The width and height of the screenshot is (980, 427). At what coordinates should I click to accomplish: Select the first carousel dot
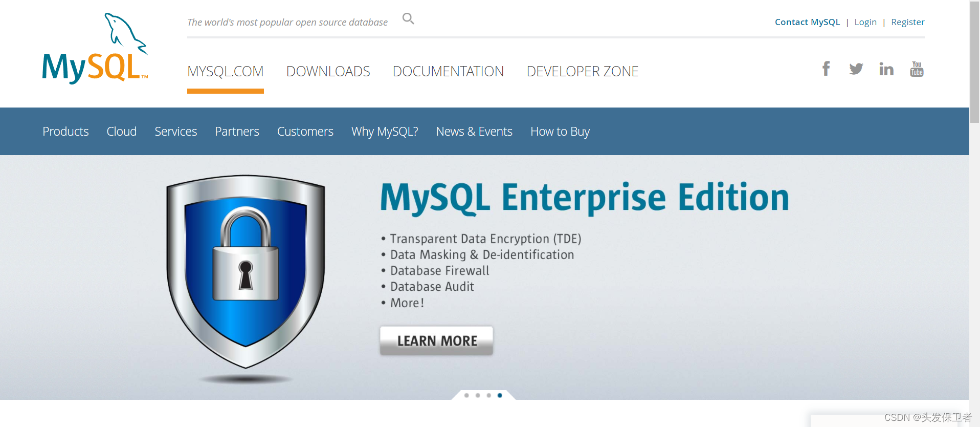click(x=466, y=395)
